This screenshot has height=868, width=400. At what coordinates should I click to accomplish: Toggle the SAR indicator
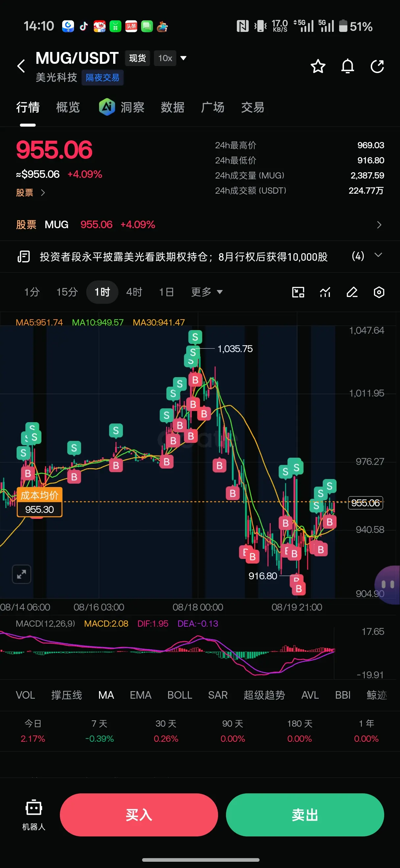[x=218, y=695]
